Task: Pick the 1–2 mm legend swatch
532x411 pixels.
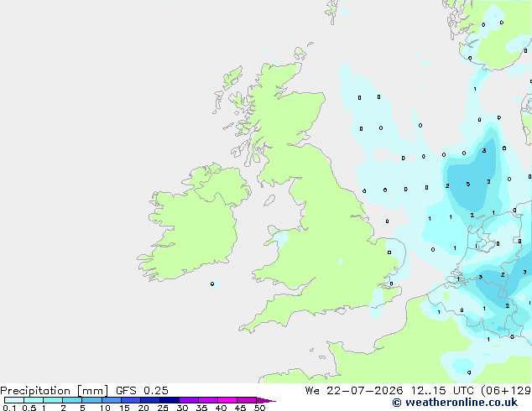Action: pos(53,400)
